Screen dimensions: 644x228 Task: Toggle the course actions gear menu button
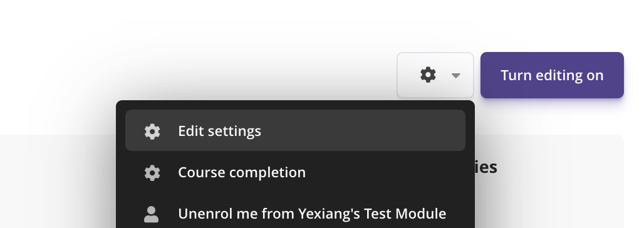pyautogui.click(x=435, y=75)
